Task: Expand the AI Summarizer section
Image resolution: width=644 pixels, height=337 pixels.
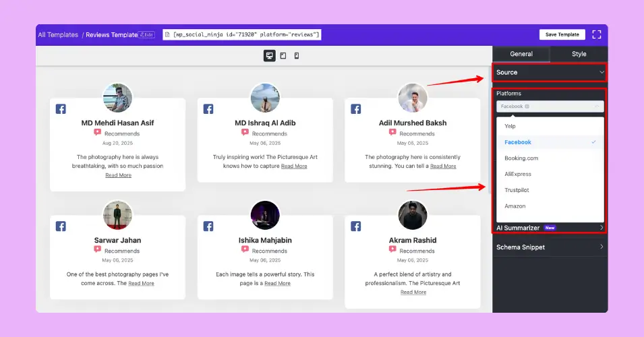Action: coord(550,228)
